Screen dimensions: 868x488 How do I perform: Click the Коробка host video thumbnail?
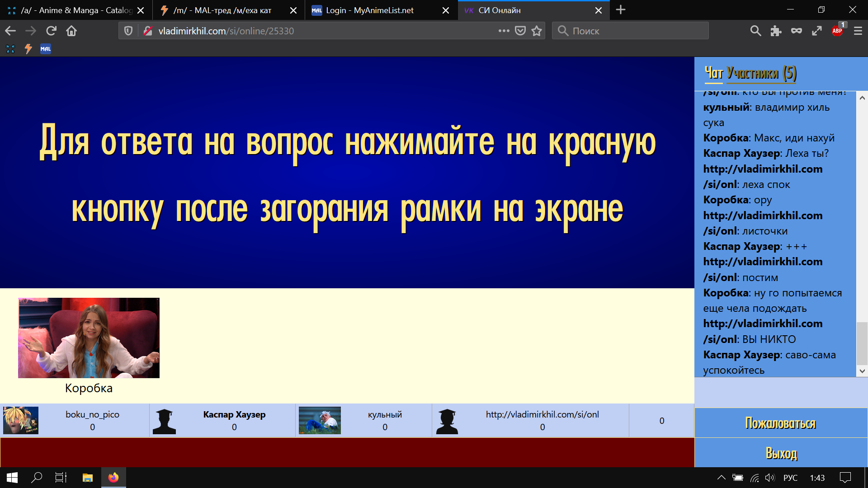[89, 338]
